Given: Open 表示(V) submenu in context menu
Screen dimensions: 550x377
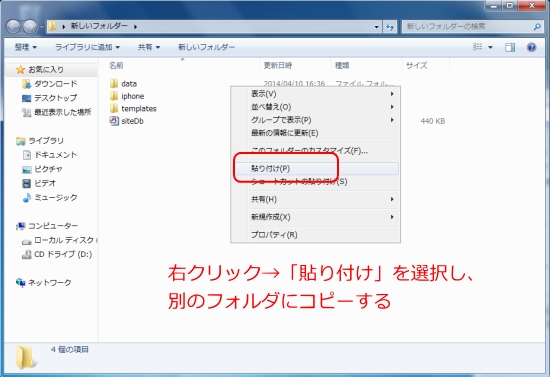Looking at the screenshot, I should (315, 94).
